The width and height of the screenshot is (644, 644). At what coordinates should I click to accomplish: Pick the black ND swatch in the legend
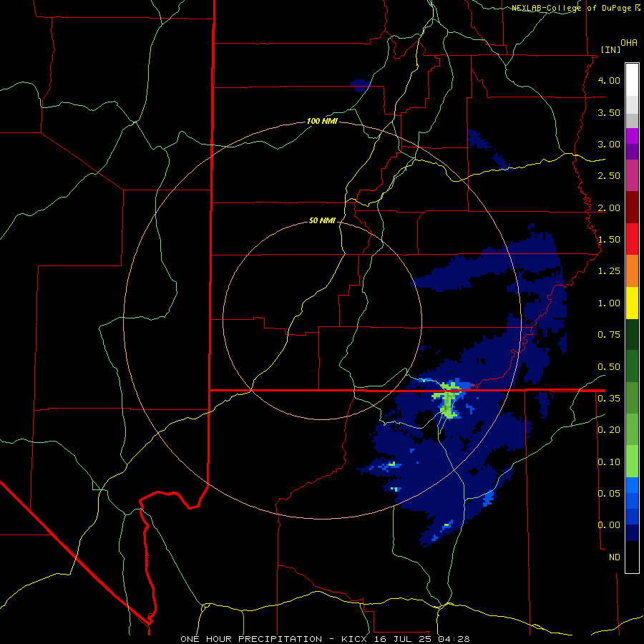632,557
